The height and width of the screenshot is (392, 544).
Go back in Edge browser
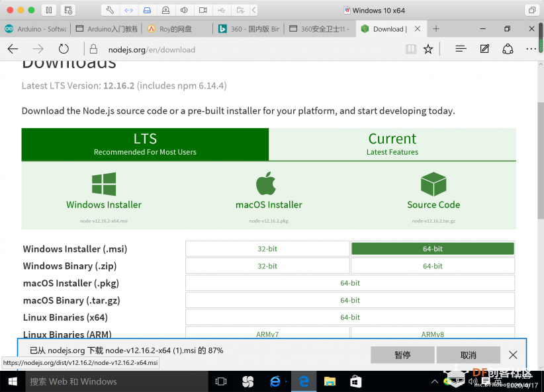(x=13, y=49)
